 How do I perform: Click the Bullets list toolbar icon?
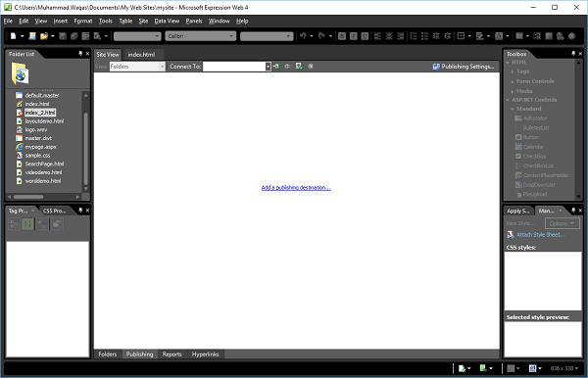point(424,36)
